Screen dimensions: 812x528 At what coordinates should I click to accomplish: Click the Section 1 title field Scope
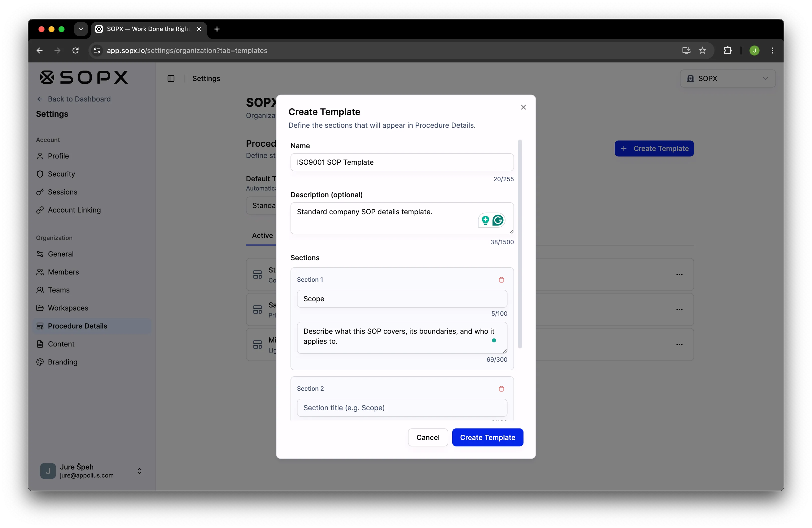pyautogui.click(x=402, y=299)
